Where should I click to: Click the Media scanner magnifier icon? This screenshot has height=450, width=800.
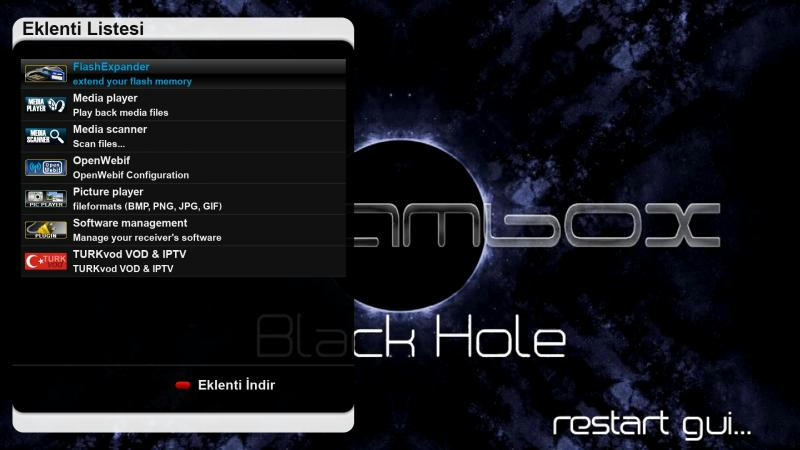coord(46,136)
